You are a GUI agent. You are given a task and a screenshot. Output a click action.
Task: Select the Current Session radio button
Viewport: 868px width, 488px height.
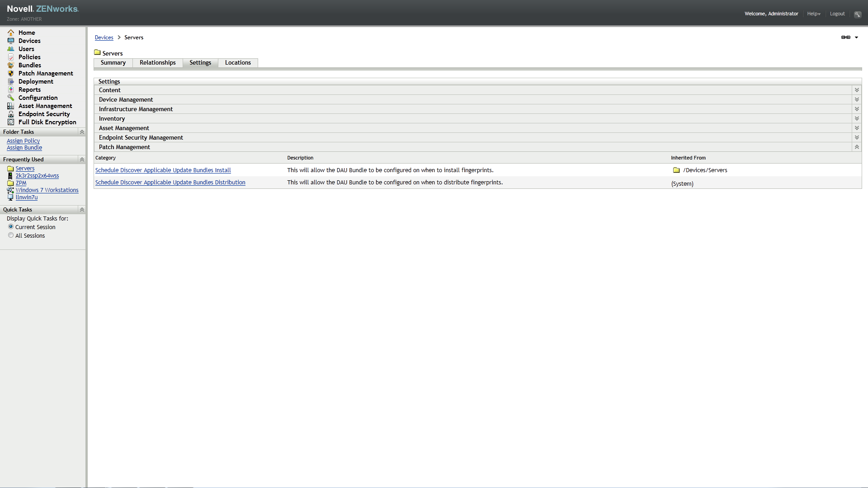click(11, 227)
